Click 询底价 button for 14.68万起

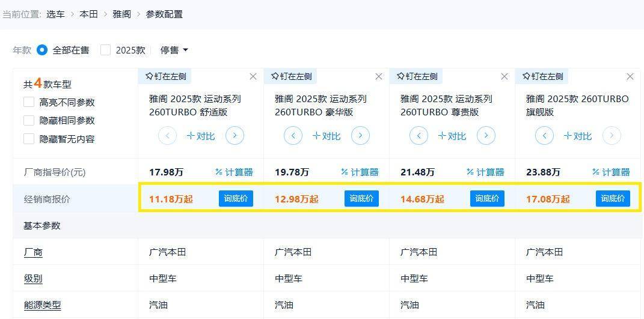[487, 199]
